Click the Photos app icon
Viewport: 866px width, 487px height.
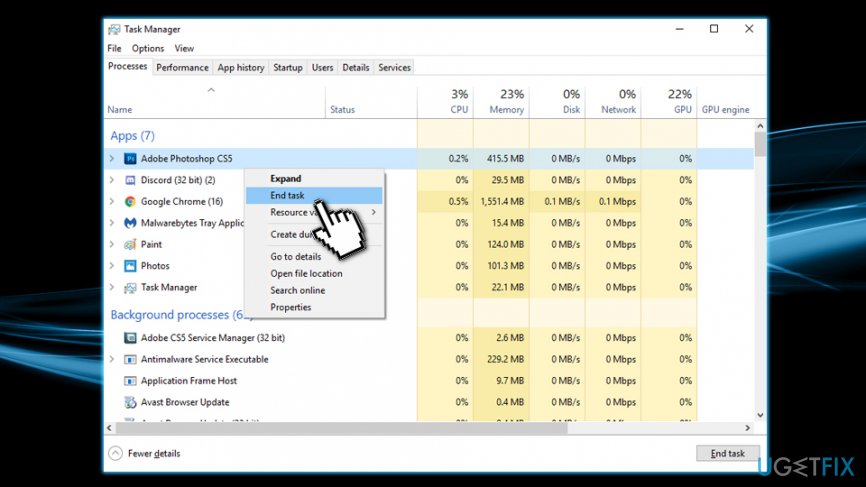point(130,266)
